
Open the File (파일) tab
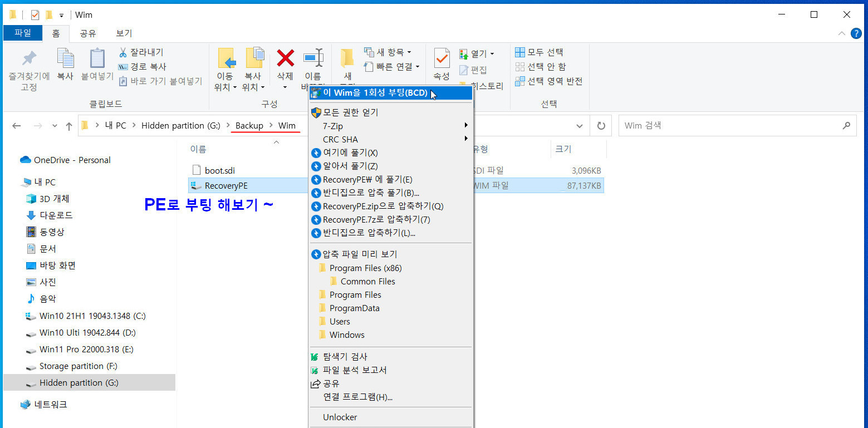22,33
